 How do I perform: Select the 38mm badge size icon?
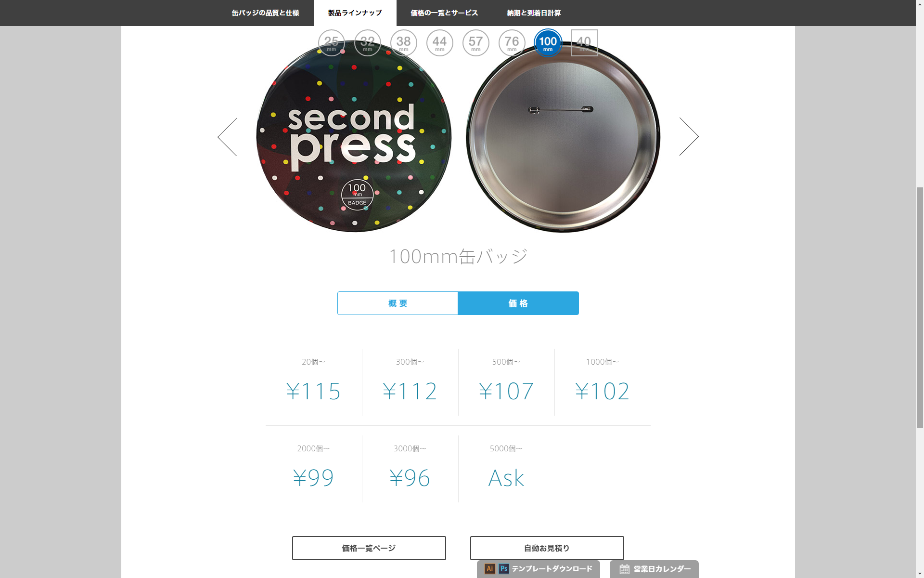[403, 43]
